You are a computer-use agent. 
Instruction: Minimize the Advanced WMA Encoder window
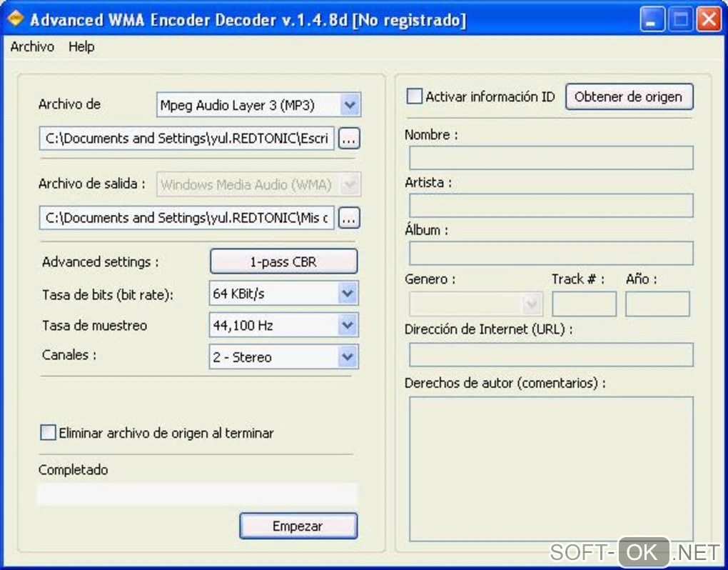tap(651, 19)
